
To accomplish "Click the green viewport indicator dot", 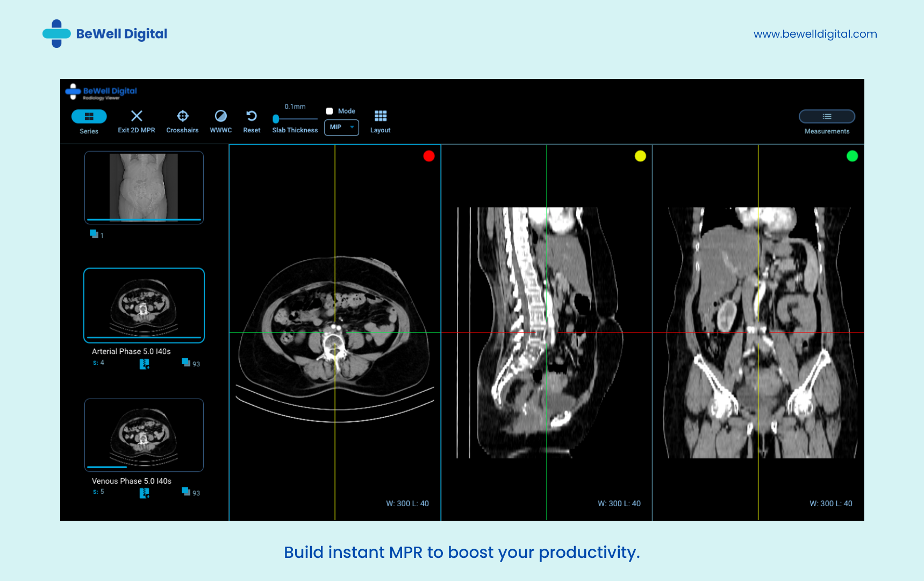I will coord(852,156).
